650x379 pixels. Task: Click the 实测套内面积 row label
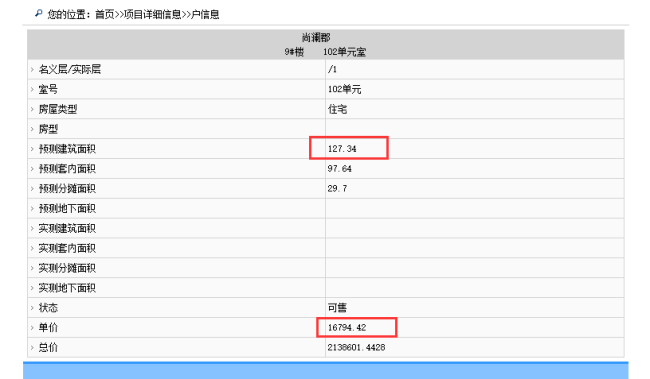pyautogui.click(x=67, y=248)
